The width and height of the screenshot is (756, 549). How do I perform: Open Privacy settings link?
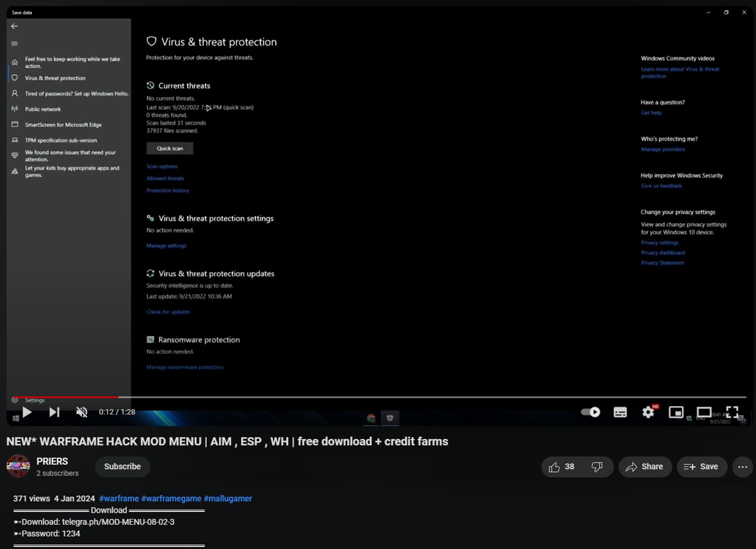(x=660, y=243)
